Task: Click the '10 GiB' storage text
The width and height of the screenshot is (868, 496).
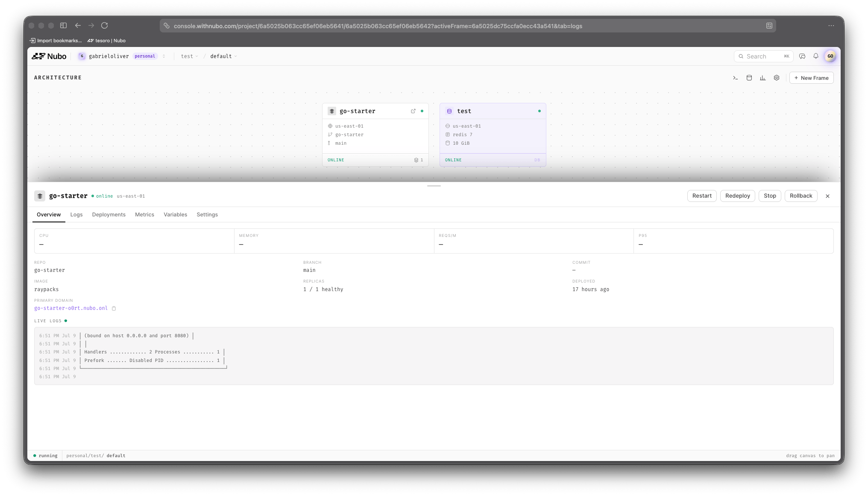Action: (461, 143)
